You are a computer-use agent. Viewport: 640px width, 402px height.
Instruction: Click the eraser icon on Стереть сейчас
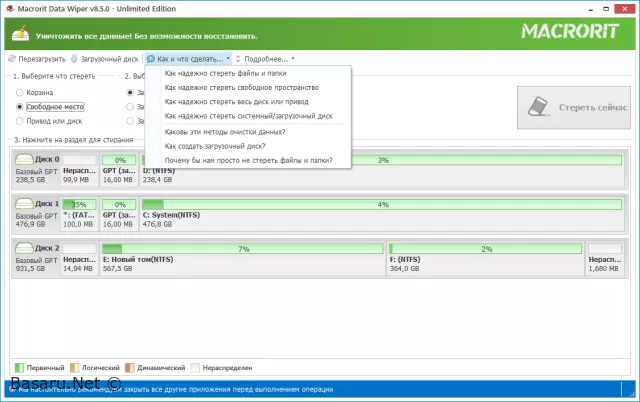tap(538, 107)
